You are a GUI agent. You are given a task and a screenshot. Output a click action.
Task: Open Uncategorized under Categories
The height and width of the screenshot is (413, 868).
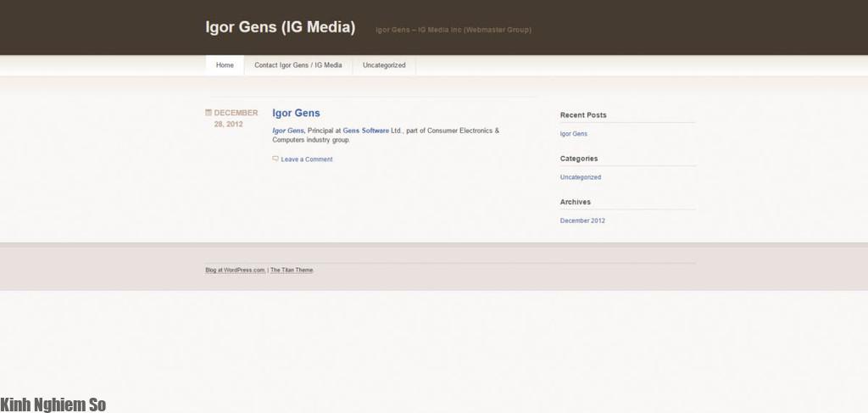[580, 177]
